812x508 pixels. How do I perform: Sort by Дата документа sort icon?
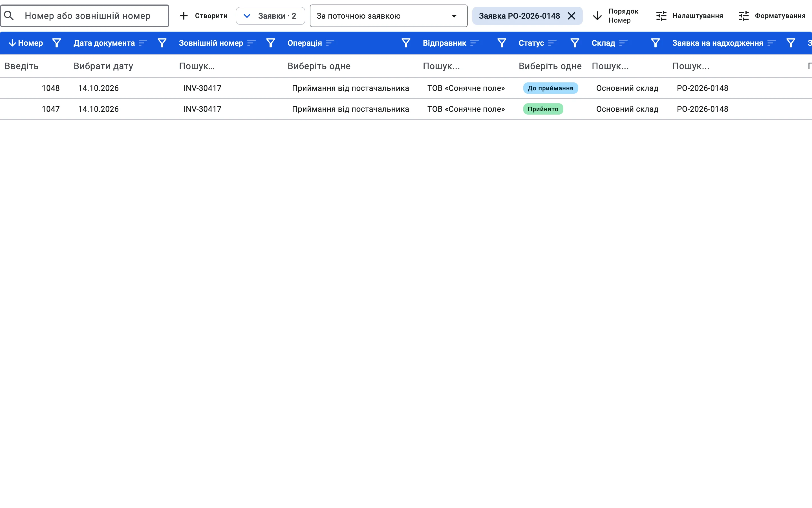click(143, 43)
